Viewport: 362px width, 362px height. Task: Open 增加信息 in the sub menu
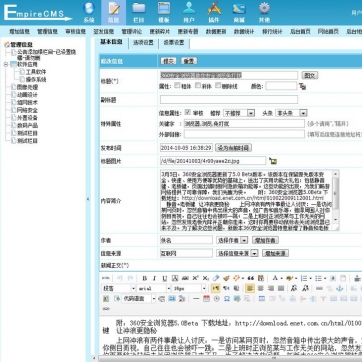[x=19, y=32]
